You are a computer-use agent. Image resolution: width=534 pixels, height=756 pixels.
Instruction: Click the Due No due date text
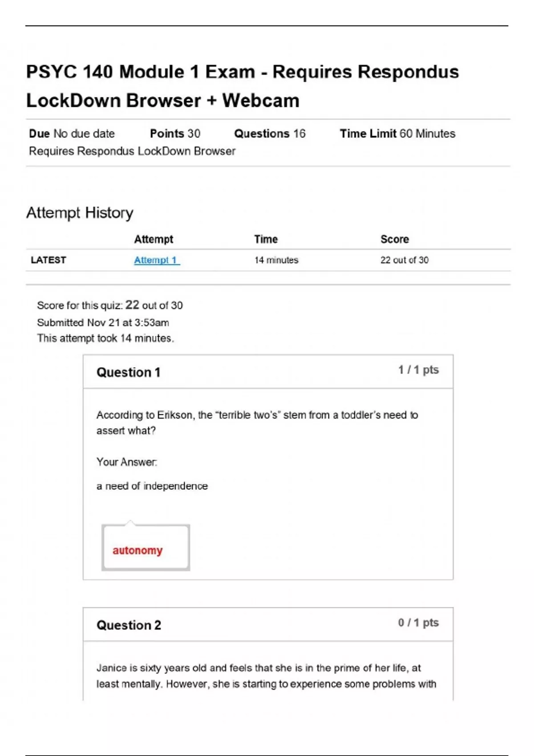coord(72,133)
